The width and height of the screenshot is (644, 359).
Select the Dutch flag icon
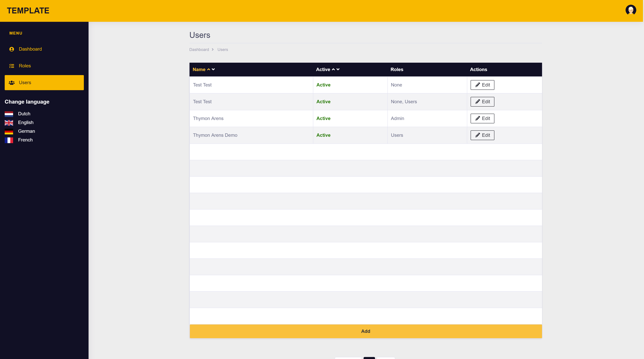pos(9,114)
